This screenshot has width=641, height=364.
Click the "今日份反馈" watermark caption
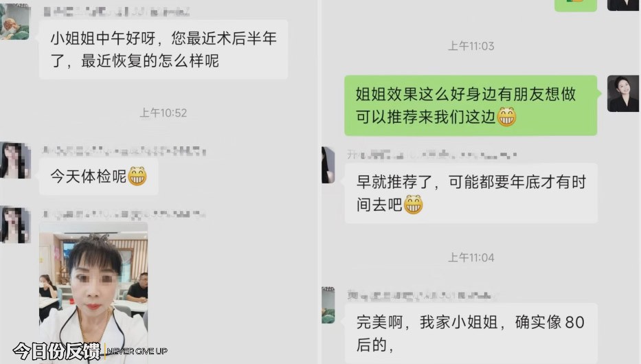56,351
